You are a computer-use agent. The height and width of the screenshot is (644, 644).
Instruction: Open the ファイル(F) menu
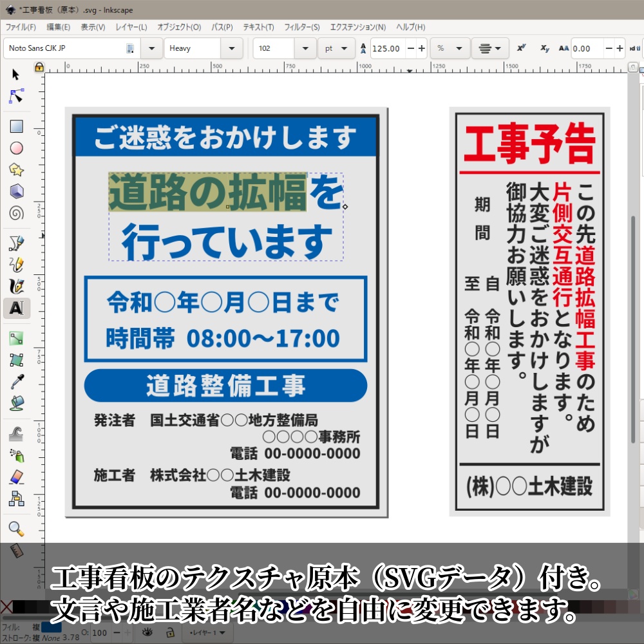coord(21,27)
